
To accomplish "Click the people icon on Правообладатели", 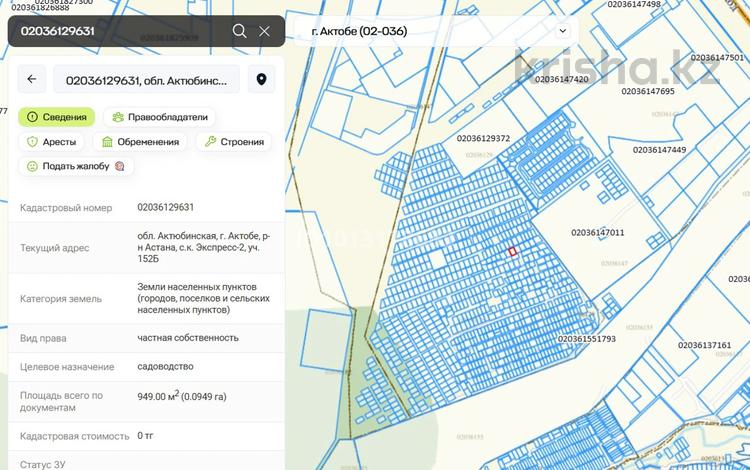I will coord(118,117).
